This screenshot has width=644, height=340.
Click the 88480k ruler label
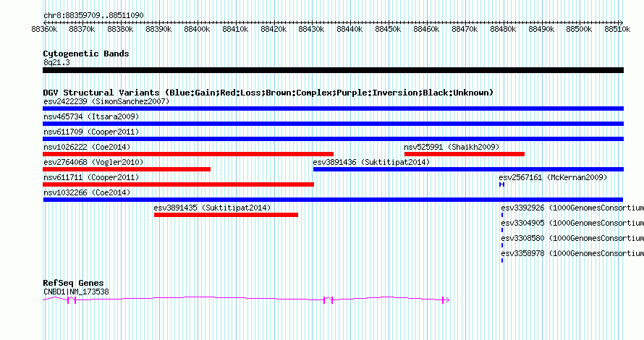tap(503, 29)
